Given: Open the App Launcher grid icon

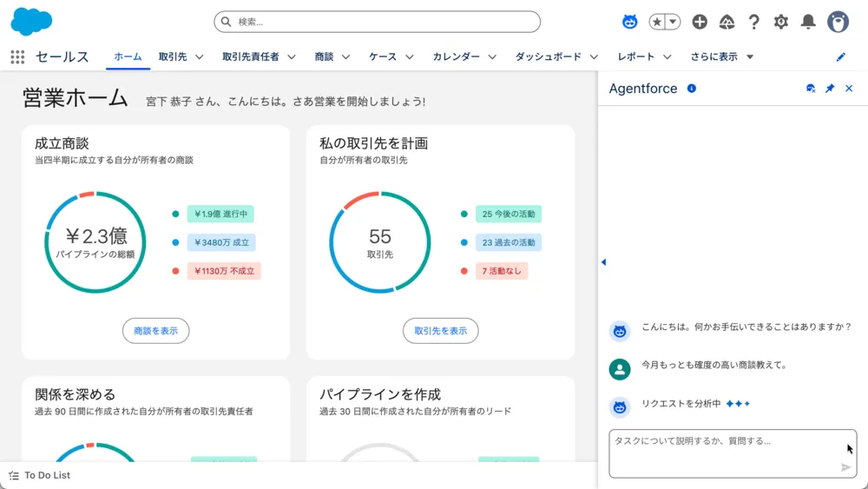Looking at the screenshot, I should click(17, 56).
